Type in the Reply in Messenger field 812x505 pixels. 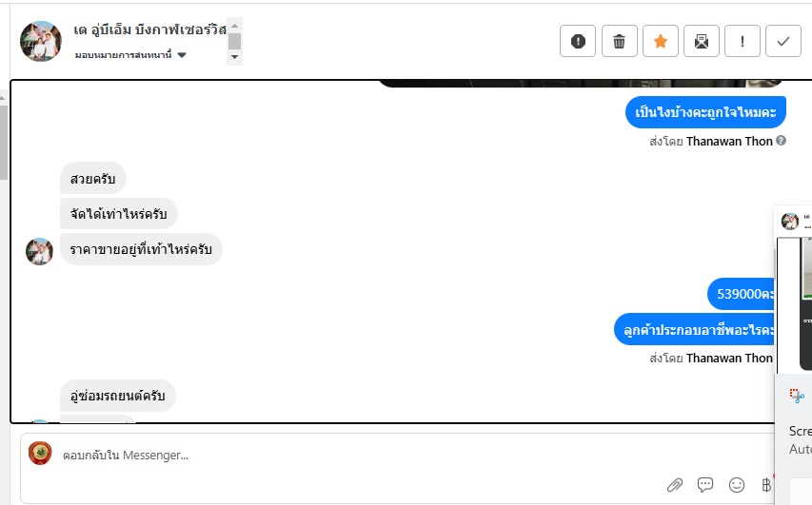coord(381,456)
